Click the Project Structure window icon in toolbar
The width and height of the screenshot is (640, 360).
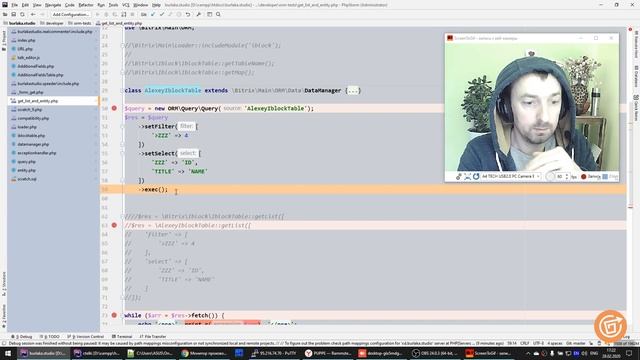click(x=209, y=14)
